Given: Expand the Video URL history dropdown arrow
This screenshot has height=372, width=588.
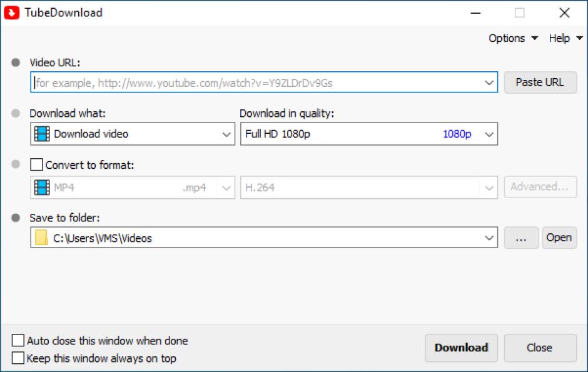Looking at the screenshot, I should pos(489,83).
